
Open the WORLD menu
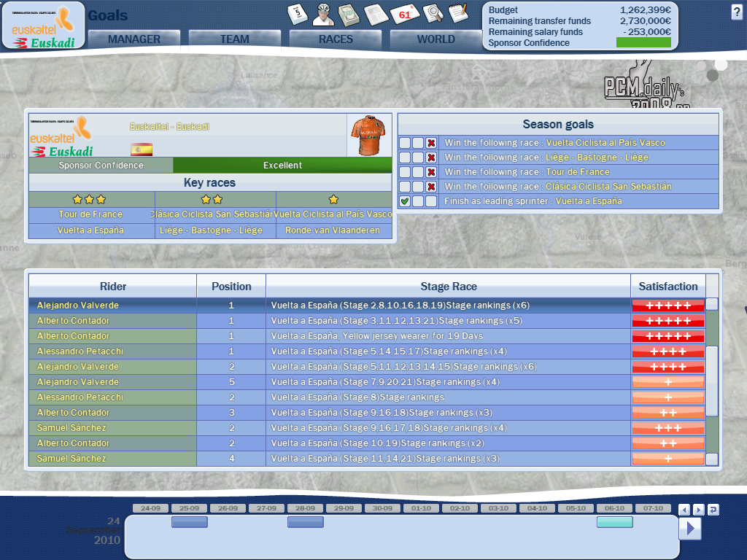point(436,39)
